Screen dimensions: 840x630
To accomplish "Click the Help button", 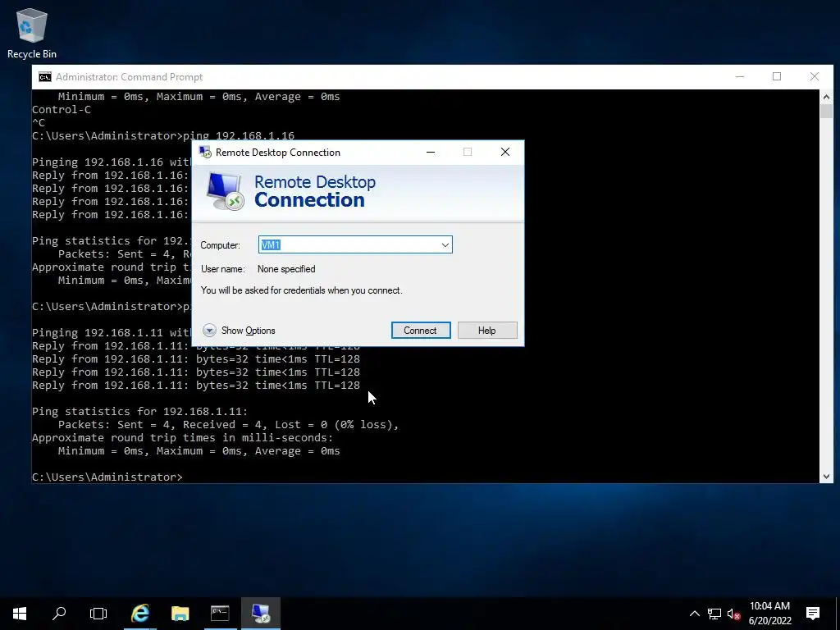I will (x=487, y=331).
